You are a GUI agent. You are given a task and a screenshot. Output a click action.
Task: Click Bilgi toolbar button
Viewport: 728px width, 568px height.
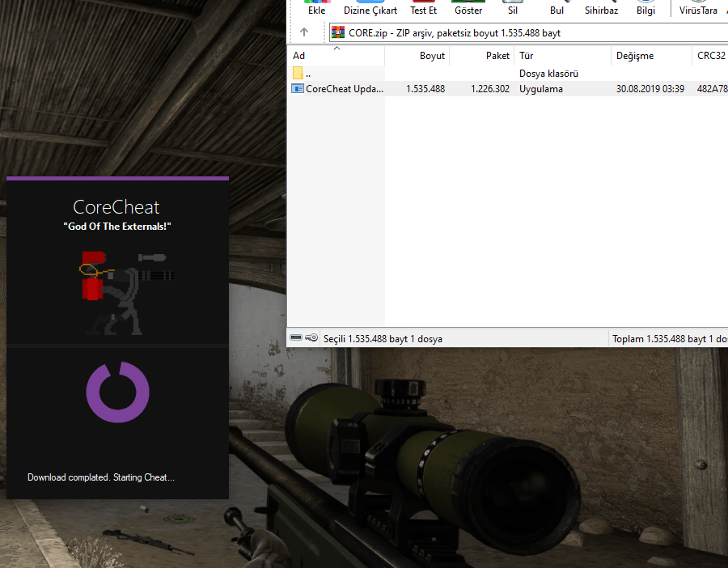(x=645, y=8)
